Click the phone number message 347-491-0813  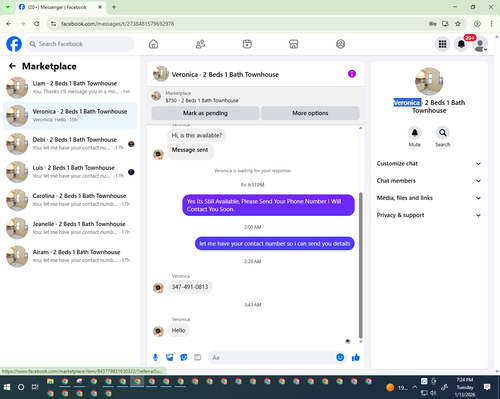coord(190,287)
